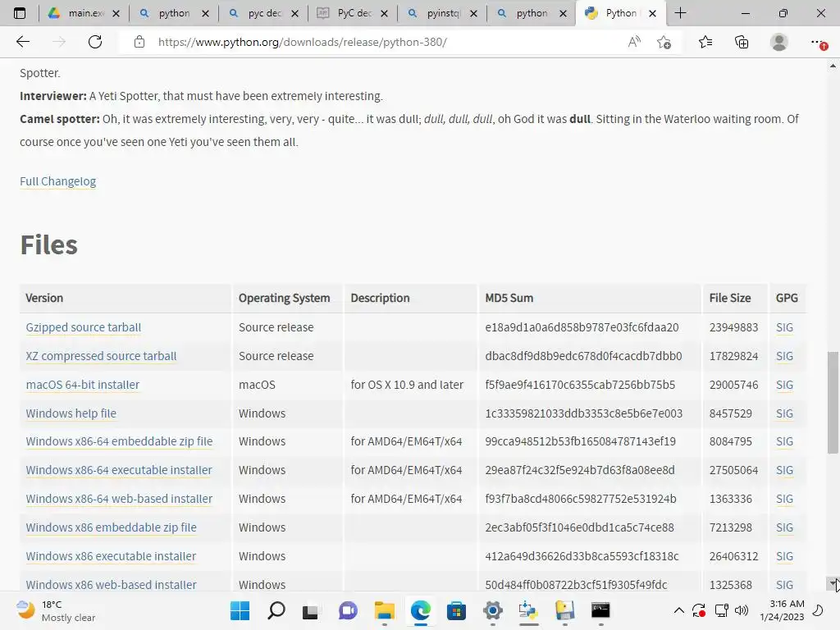The width and height of the screenshot is (840, 630).
Task: Open a new browser tab
Action: [680, 13]
